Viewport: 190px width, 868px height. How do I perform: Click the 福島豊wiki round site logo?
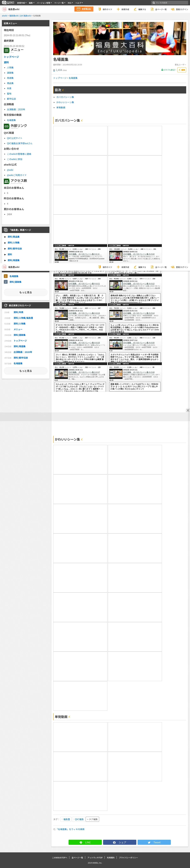click(x=4, y=9)
